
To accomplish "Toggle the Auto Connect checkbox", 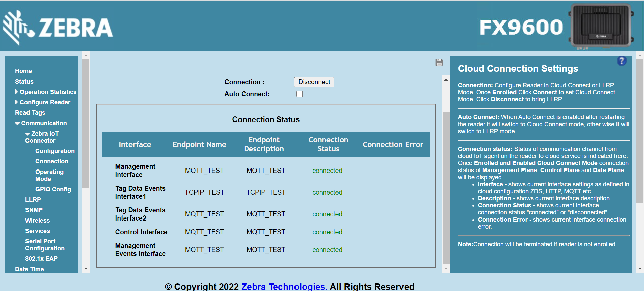I will (x=300, y=94).
